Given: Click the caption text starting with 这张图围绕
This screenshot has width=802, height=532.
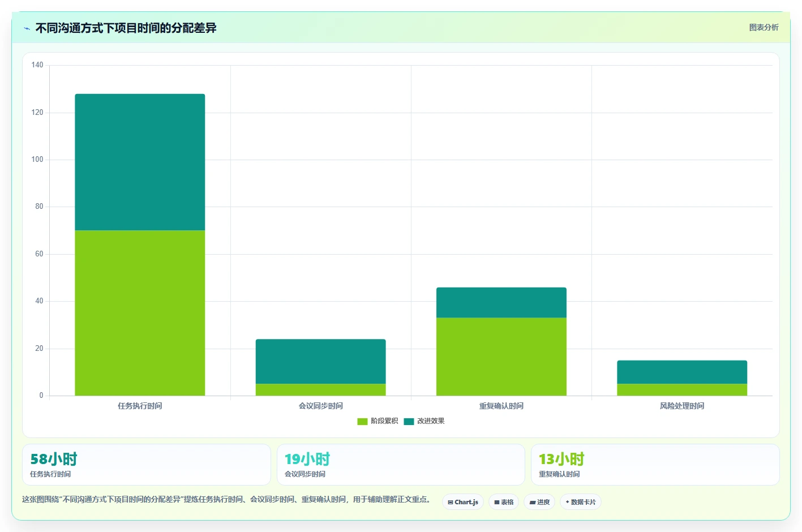Looking at the screenshot, I should pyautogui.click(x=227, y=500).
